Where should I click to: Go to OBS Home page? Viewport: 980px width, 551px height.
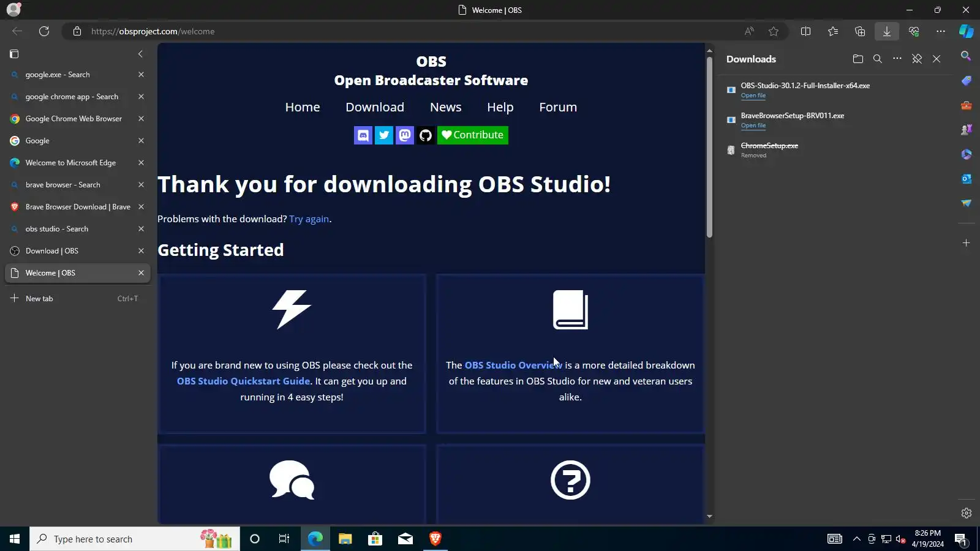pos(303,107)
